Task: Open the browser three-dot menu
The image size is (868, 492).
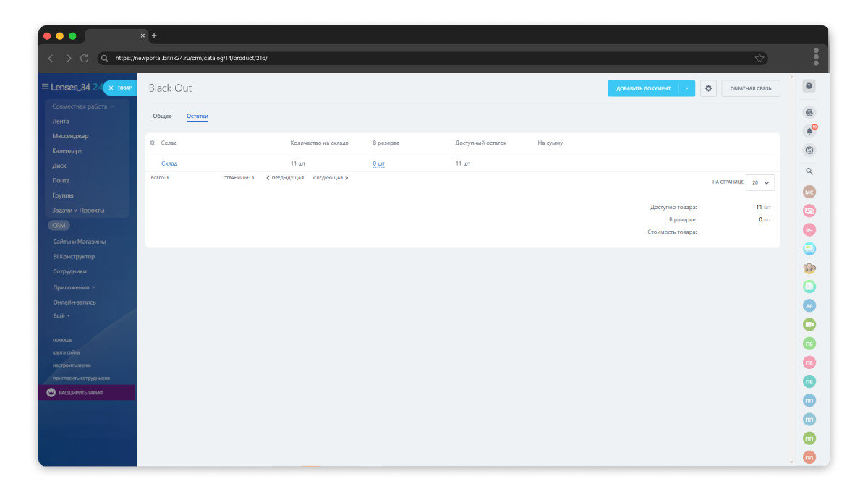Action: point(816,57)
